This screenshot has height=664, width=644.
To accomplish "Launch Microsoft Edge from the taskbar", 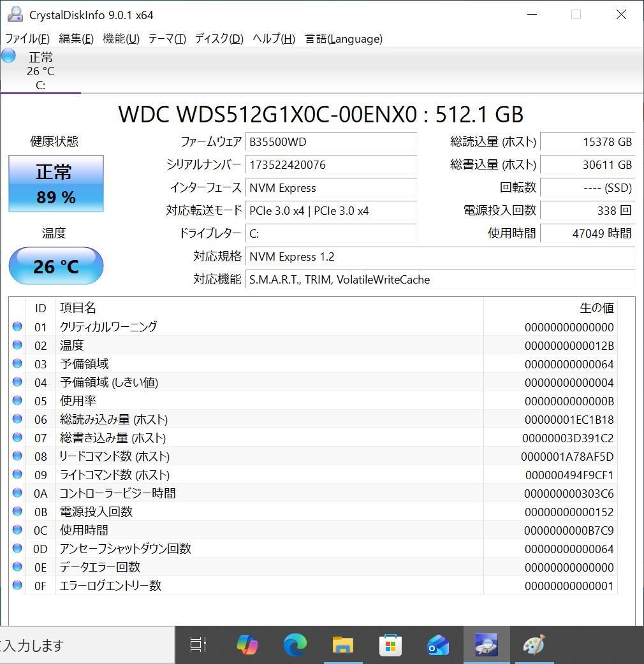I will tap(295, 645).
